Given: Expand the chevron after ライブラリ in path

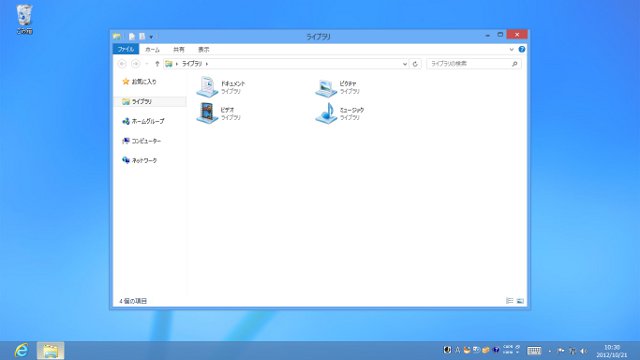Looking at the screenshot, I should [x=207, y=64].
